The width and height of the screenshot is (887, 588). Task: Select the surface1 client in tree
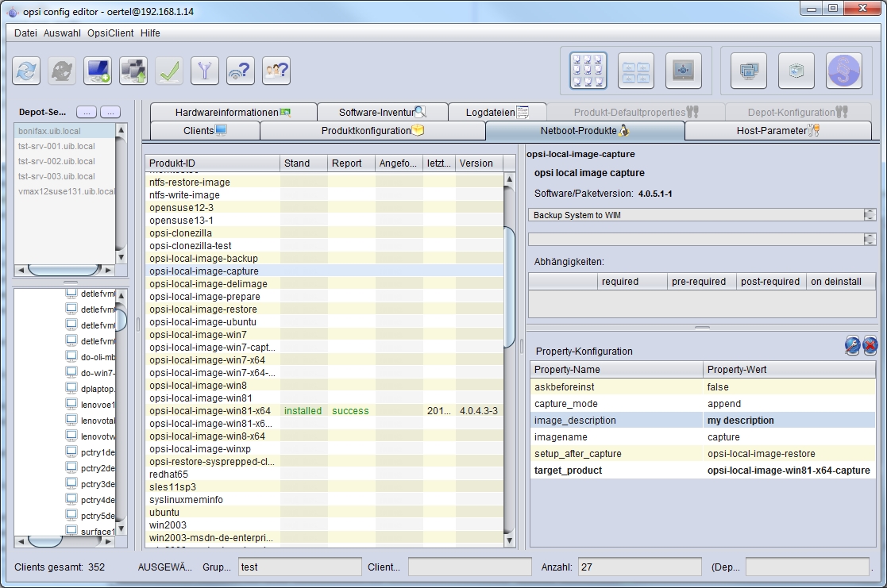[x=91, y=532]
